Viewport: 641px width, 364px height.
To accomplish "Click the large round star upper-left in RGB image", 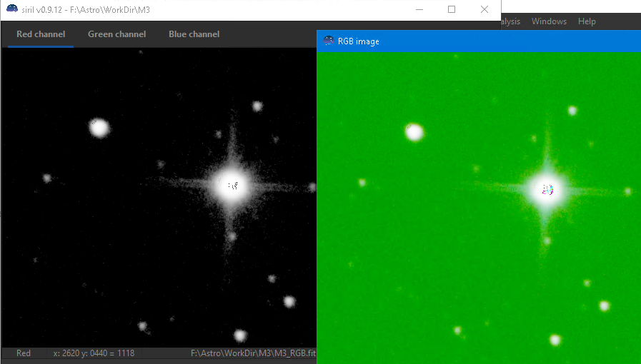I will coord(414,133).
